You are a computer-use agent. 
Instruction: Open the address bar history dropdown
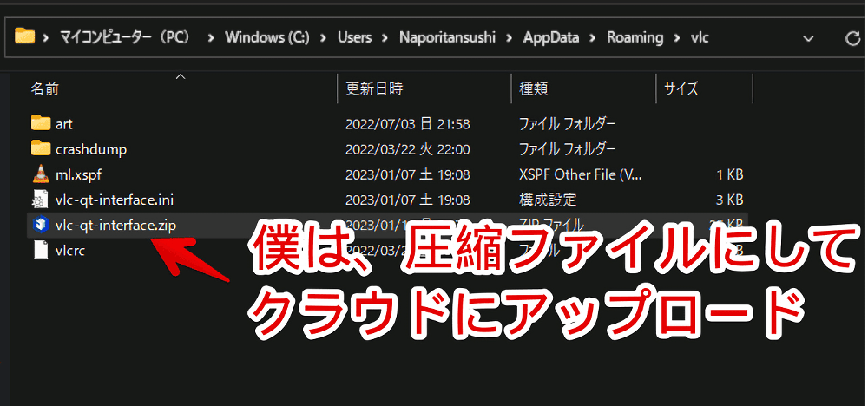(x=808, y=38)
